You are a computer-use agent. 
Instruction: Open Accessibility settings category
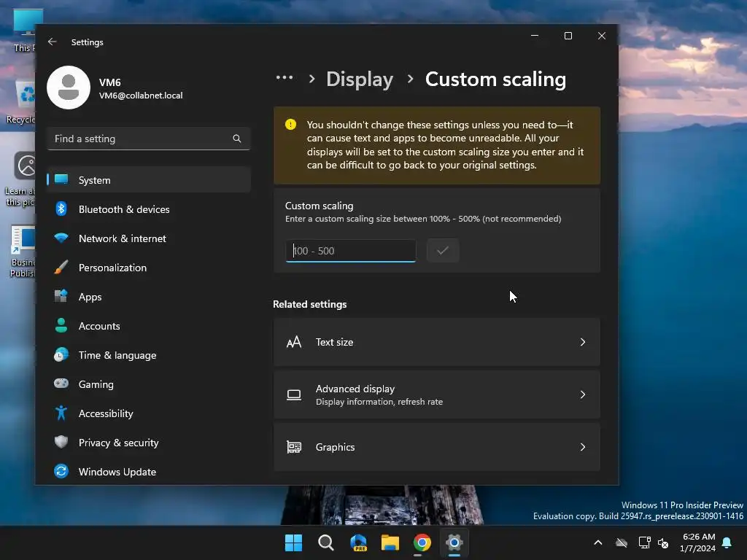click(x=149, y=413)
